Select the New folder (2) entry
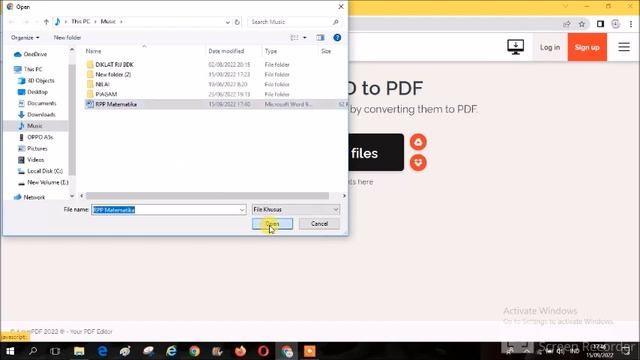The image size is (640, 360). pyautogui.click(x=113, y=74)
